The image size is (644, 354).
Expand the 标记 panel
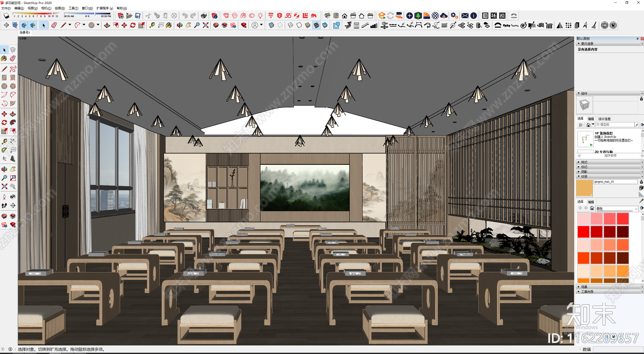click(x=579, y=167)
